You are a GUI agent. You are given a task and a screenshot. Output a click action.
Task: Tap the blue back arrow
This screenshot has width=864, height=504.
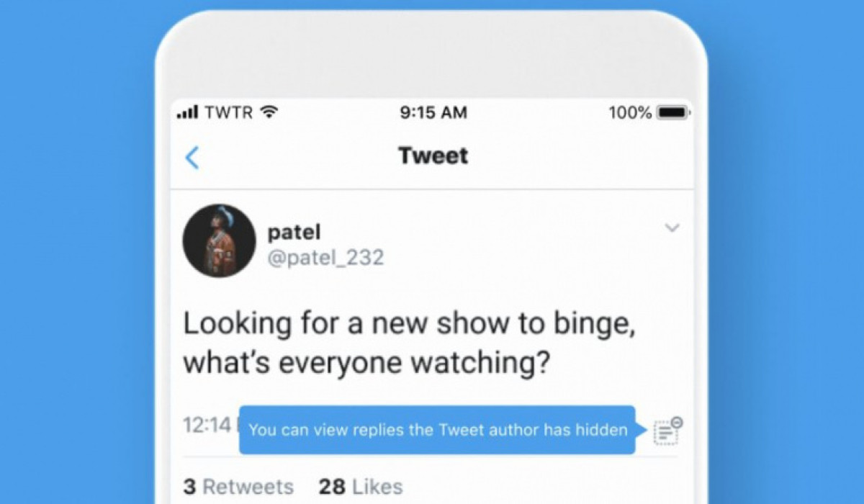coord(192,157)
